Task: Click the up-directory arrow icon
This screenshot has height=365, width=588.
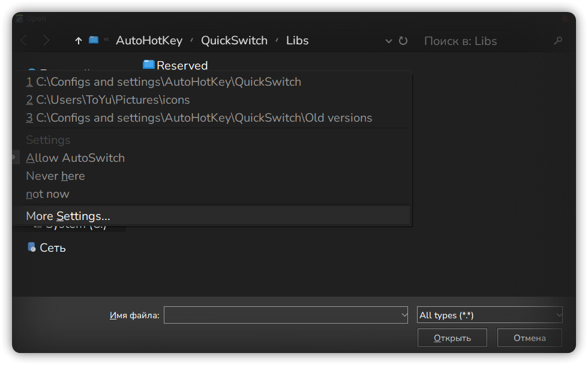Action: pos(78,41)
